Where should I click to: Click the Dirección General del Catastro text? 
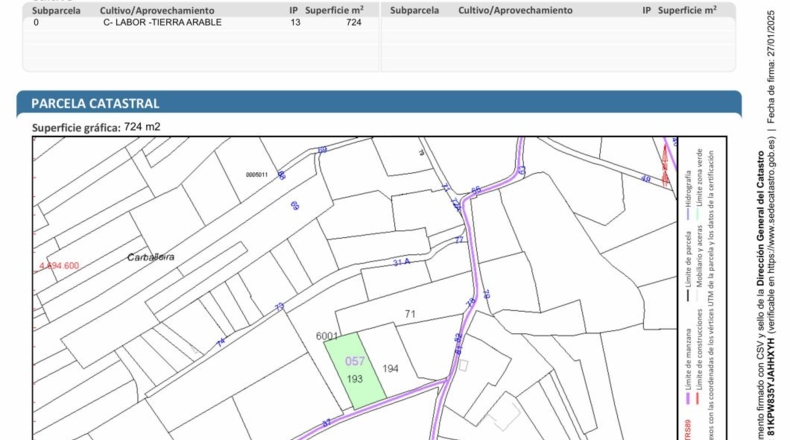[x=762, y=216]
